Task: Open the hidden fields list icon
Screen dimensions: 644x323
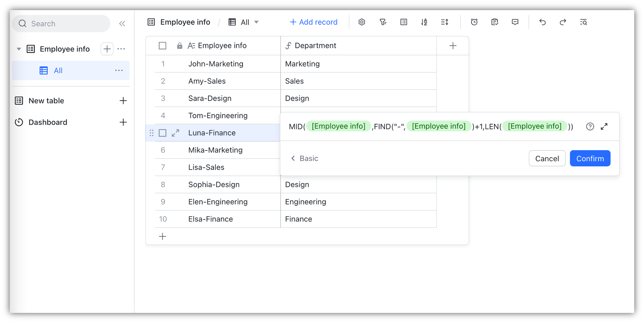Action: tap(403, 22)
